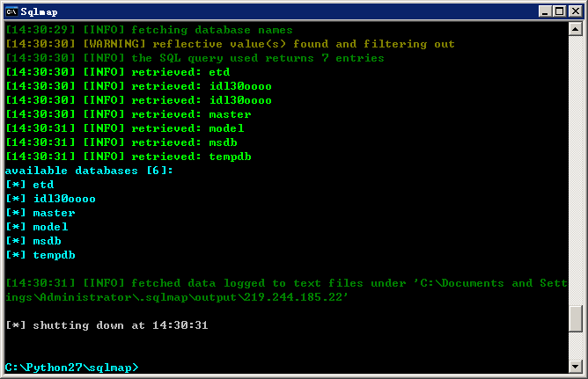Click the 'shutting down at 14:30:31' line
The height and width of the screenshot is (379, 588).
[107, 325]
